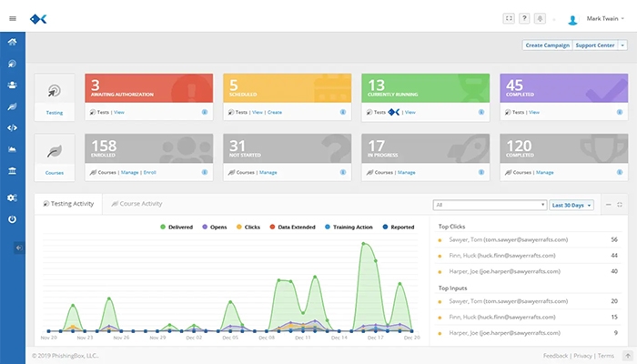Screen dimensions: 637x364
Task: Click info icon on Currently Running card
Action: 481,112
